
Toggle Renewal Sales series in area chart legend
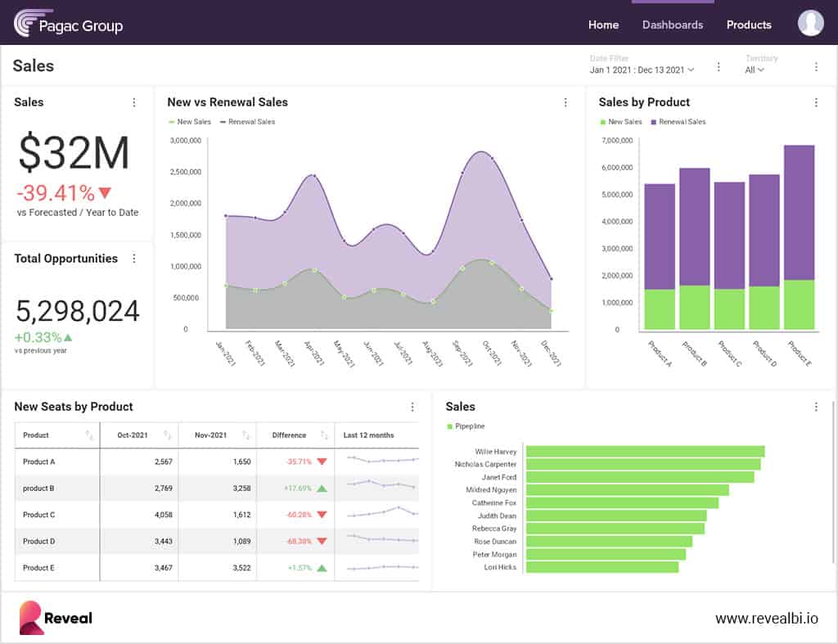(247, 122)
